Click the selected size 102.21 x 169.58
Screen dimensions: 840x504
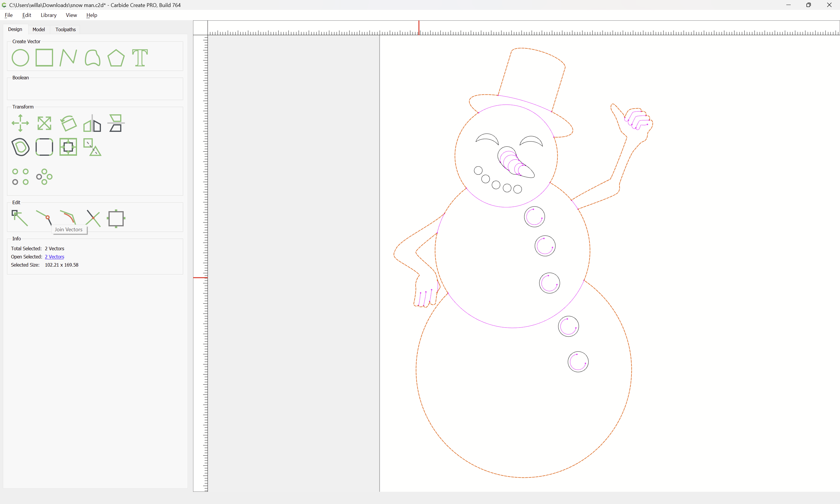(62, 265)
